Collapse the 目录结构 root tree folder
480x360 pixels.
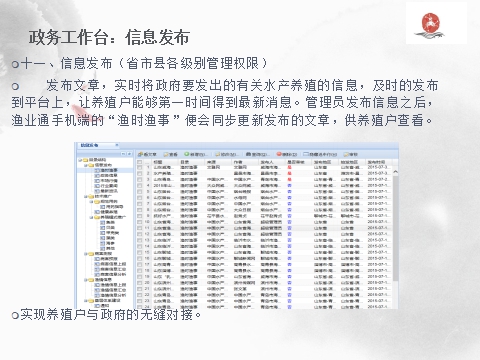(80, 160)
